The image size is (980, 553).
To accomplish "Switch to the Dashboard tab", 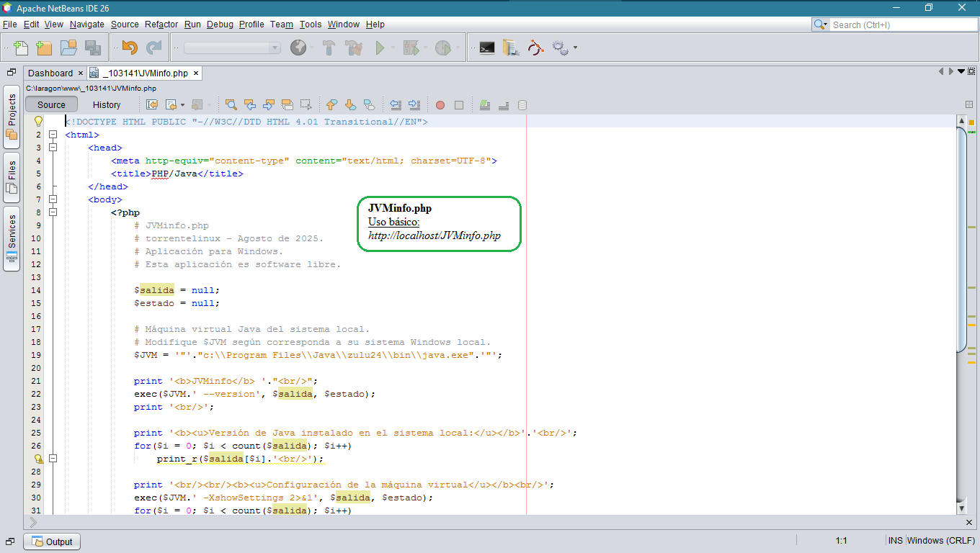I will (x=50, y=73).
